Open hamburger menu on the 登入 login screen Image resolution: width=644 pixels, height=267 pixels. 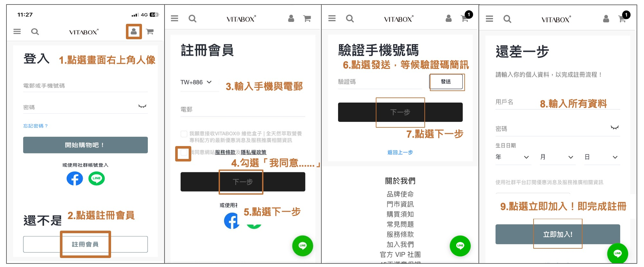tap(17, 32)
